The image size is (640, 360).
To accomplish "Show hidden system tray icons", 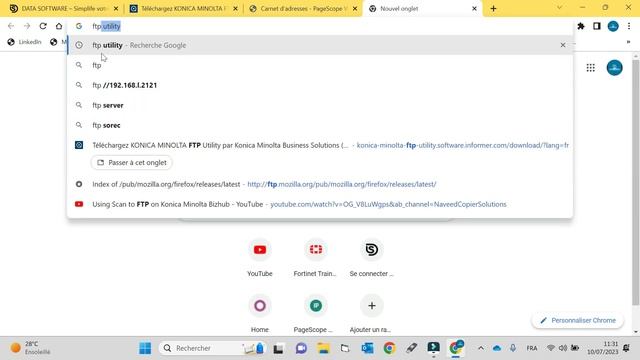I will [481, 348].
